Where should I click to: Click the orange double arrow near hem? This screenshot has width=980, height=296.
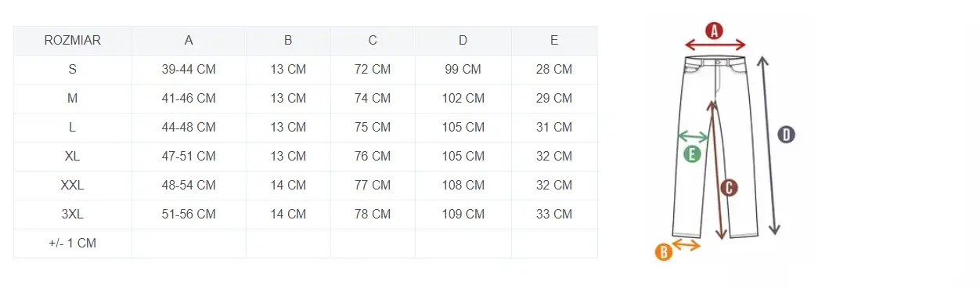(x=686, y=245)
